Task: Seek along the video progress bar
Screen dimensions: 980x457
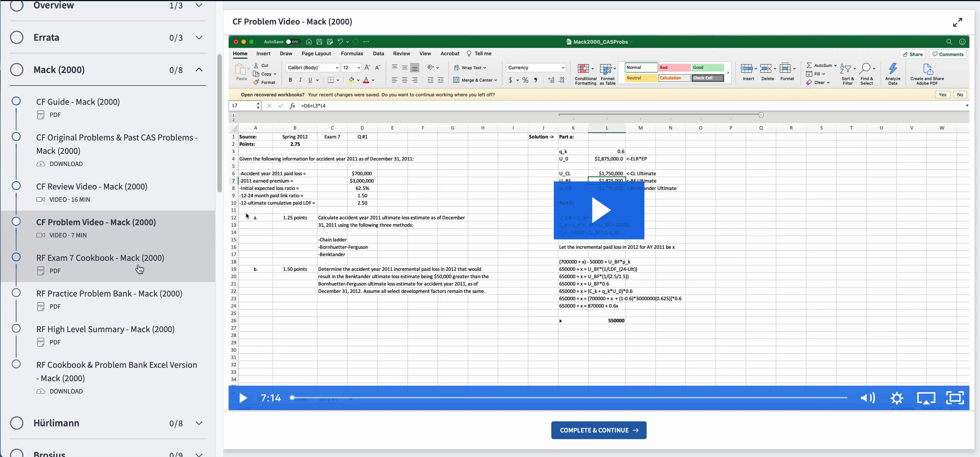Action: click(569, 398)
